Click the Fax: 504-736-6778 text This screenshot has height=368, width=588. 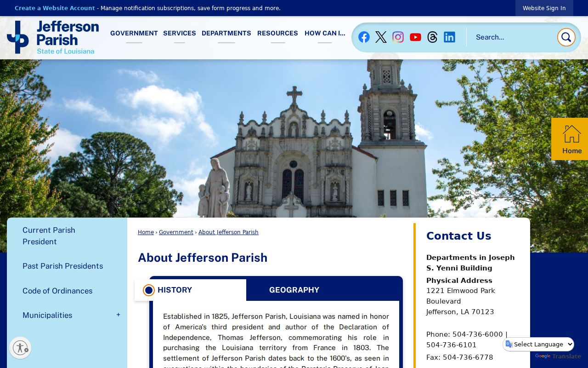click(459, 357)
